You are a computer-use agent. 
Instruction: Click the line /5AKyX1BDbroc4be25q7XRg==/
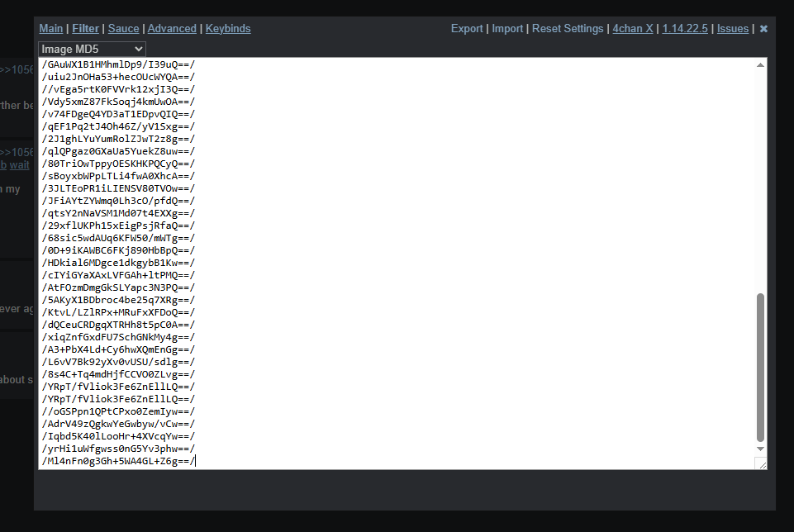point(118,300)
